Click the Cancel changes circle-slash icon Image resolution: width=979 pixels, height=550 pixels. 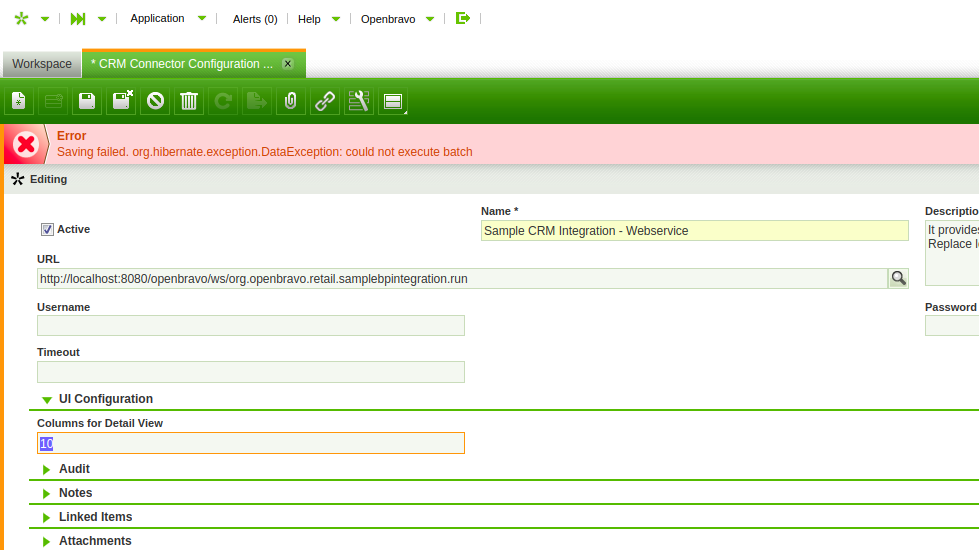pos(155,101)
